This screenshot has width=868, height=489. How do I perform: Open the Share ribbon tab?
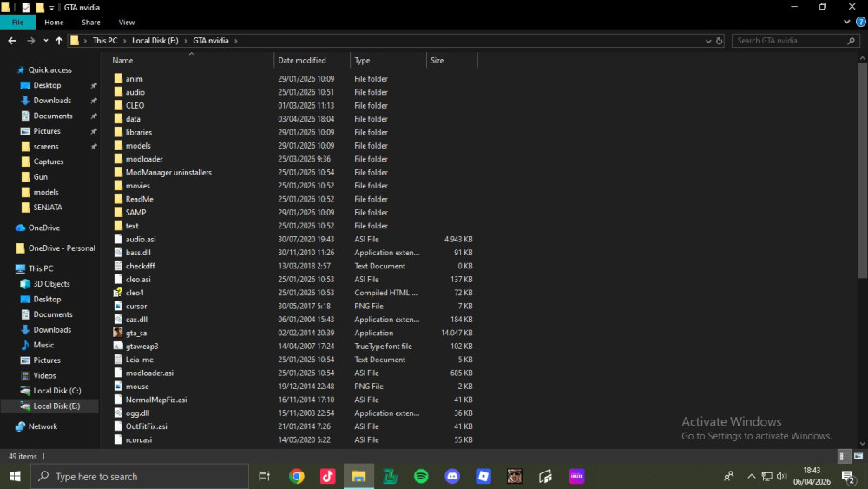coord(91,23)
